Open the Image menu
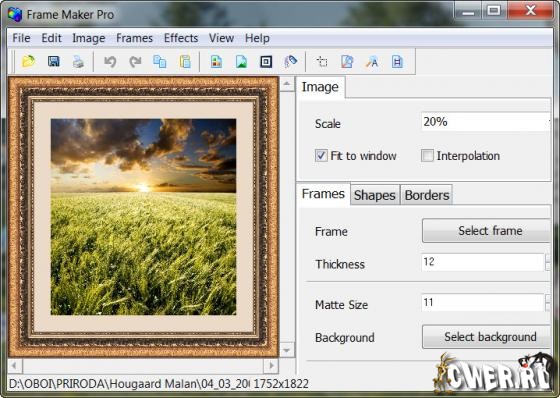This screenshot has width=560, height=398. [x=89, y=38]
